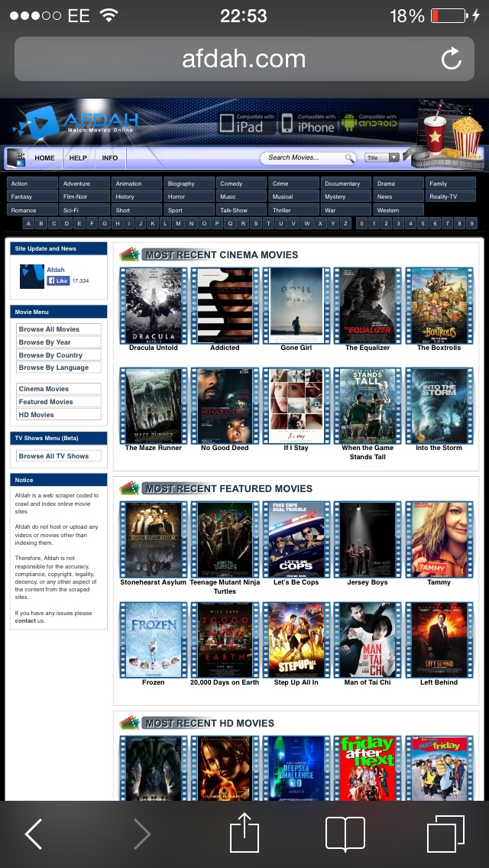
Task: Open Gone Girl movie poster
Action: [296, 306]
